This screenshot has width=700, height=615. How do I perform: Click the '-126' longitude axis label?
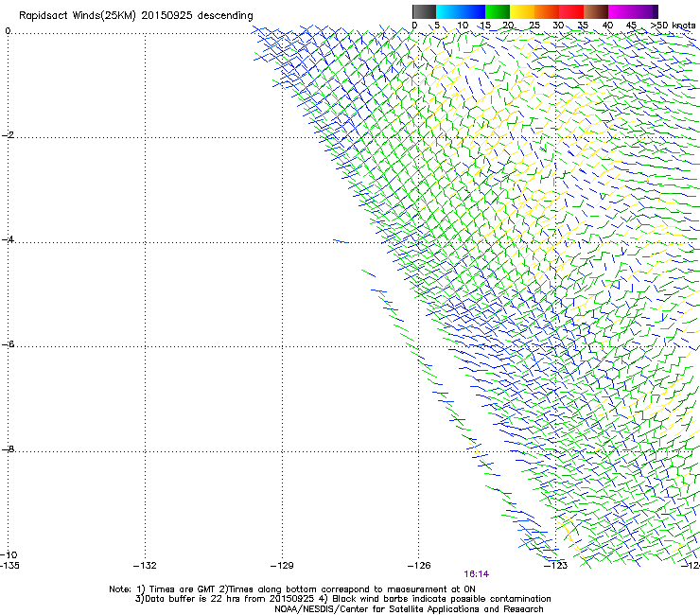(x=419, y=566)
